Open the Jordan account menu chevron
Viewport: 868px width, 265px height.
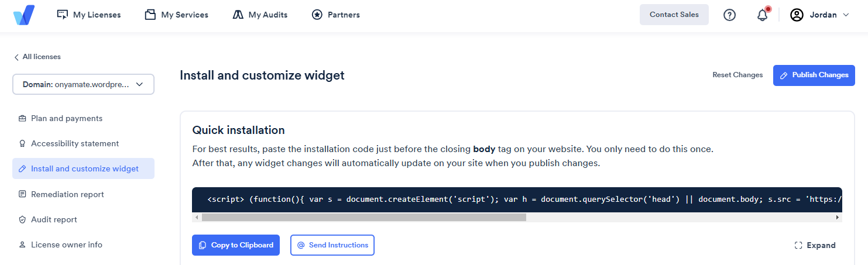(846, 15)
